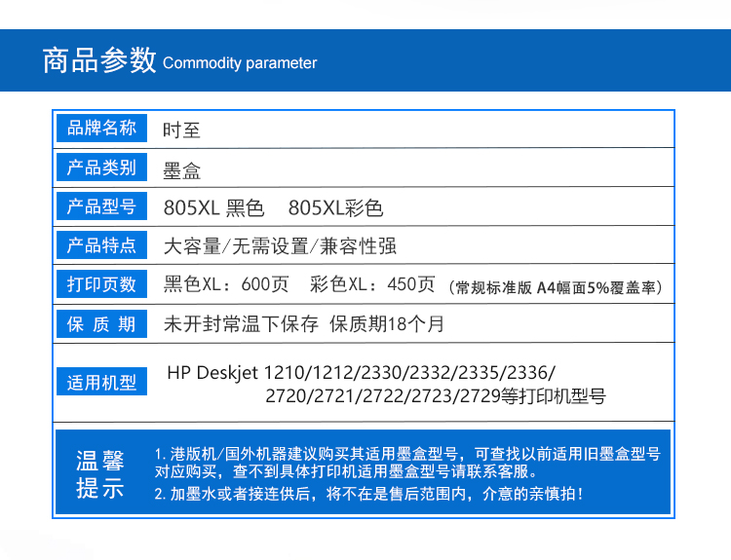Click tip 2 about 加墨水或者接连供
This screenshot has height=560, width=731.
coord(368,494)
